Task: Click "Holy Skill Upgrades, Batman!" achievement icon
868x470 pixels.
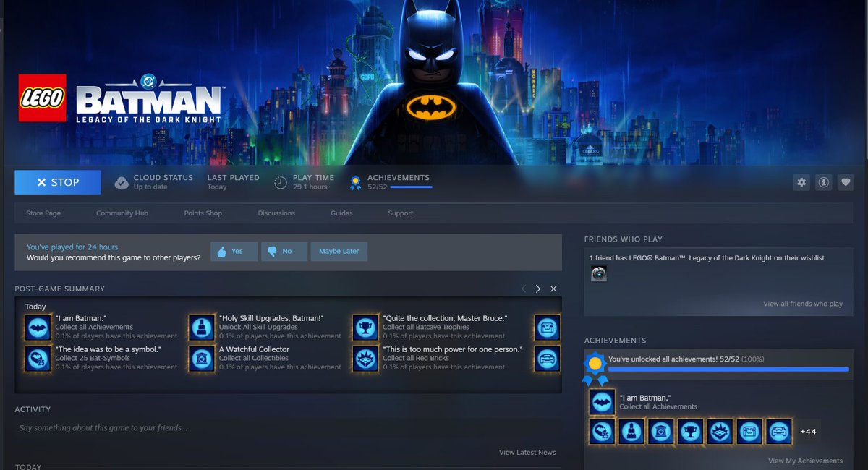Action: [x=201, y=328]
